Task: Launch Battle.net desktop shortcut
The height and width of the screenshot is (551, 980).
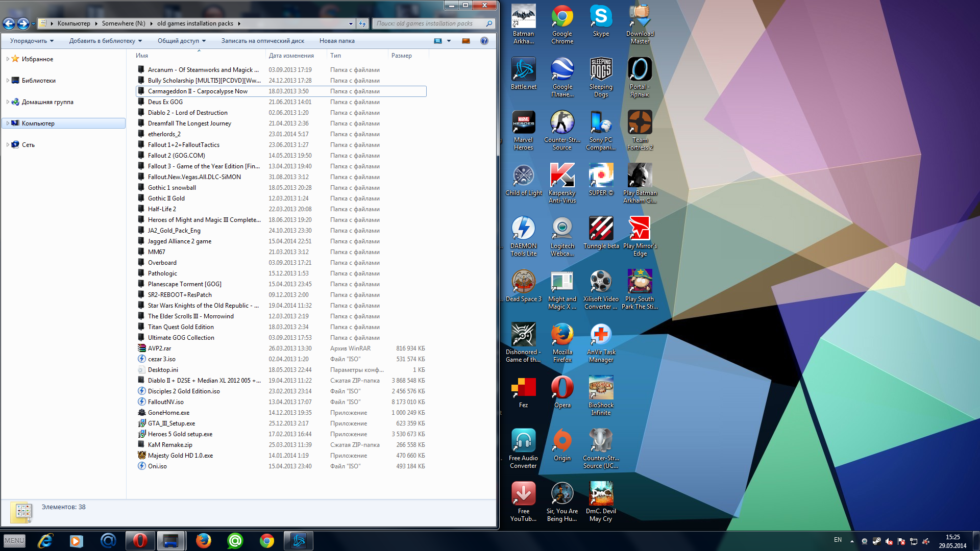Action: point(523,73)
